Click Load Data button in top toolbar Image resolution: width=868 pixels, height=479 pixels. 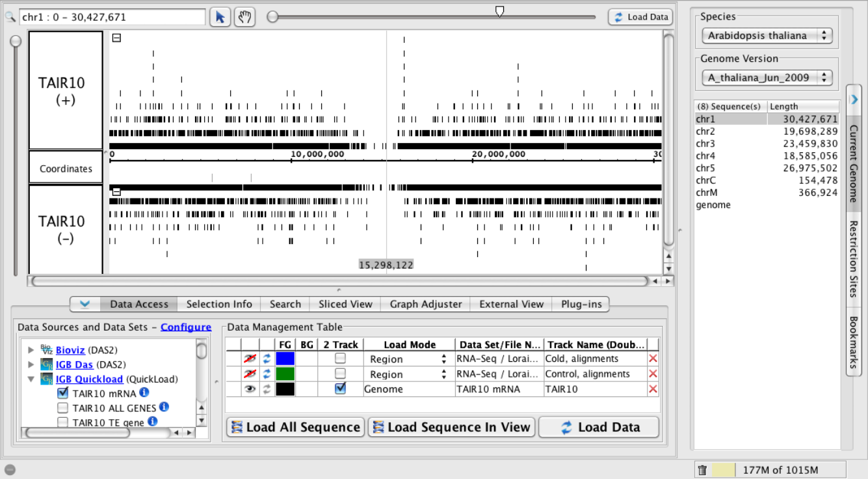coord(640,17)
